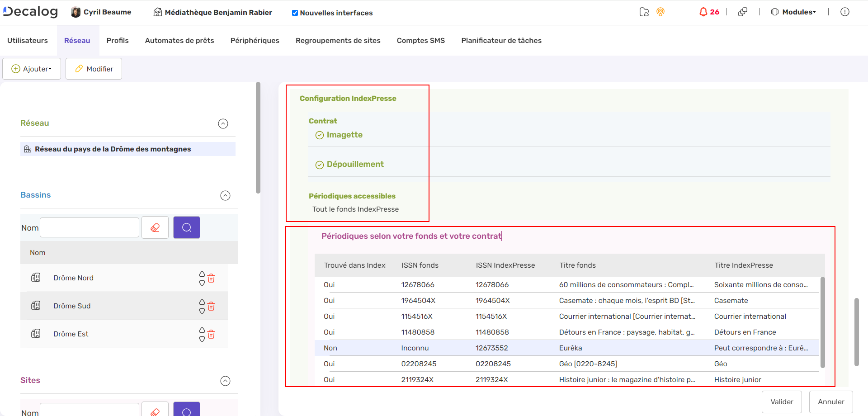Switch to the Profils tab

pos(118,41)
